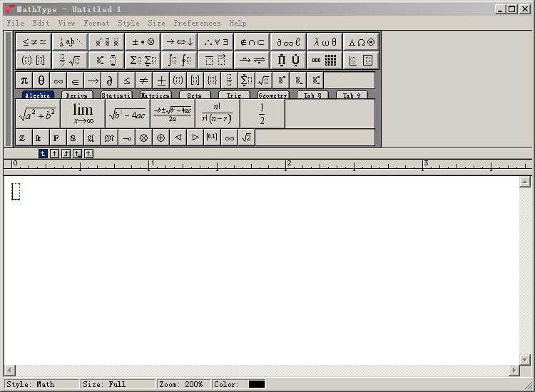Screen dimensions: 535x392
Task: Insert the sqrt(b²−4ac) expression
Action: click(128, 114)
